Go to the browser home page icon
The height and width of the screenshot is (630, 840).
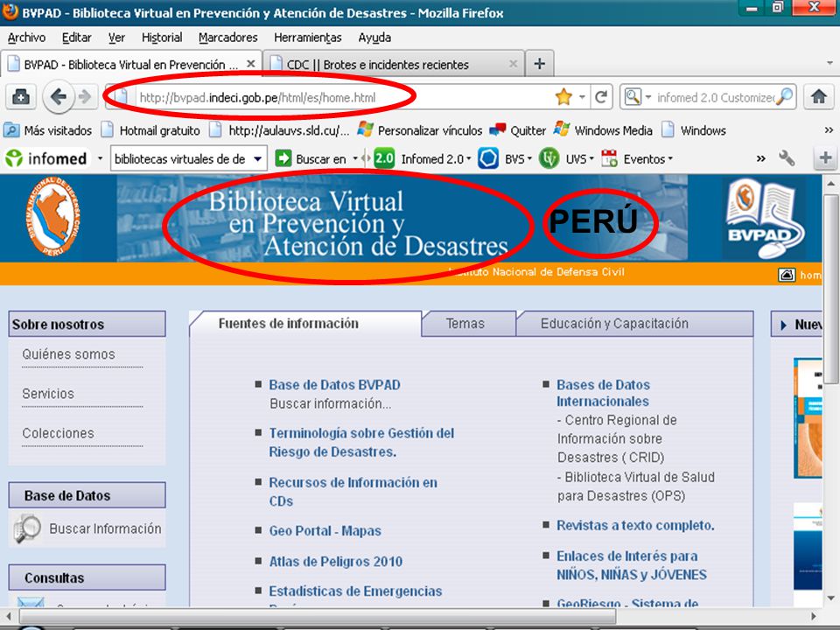coord(819,97)
